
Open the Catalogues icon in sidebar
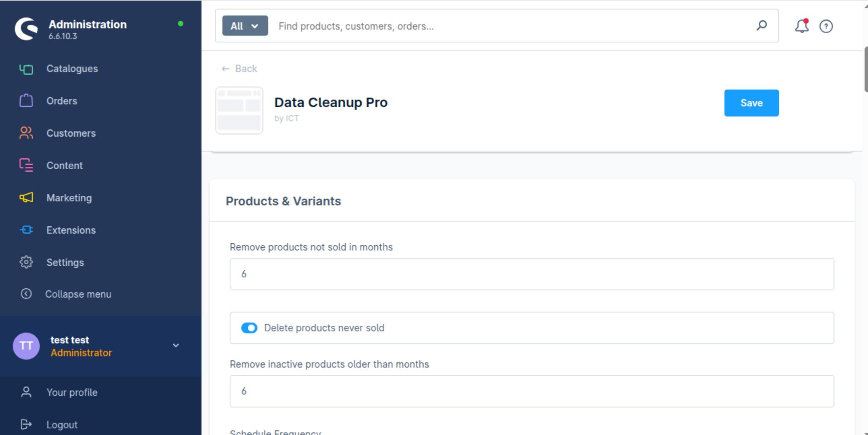pyautogui.click(x=26, y=69)
